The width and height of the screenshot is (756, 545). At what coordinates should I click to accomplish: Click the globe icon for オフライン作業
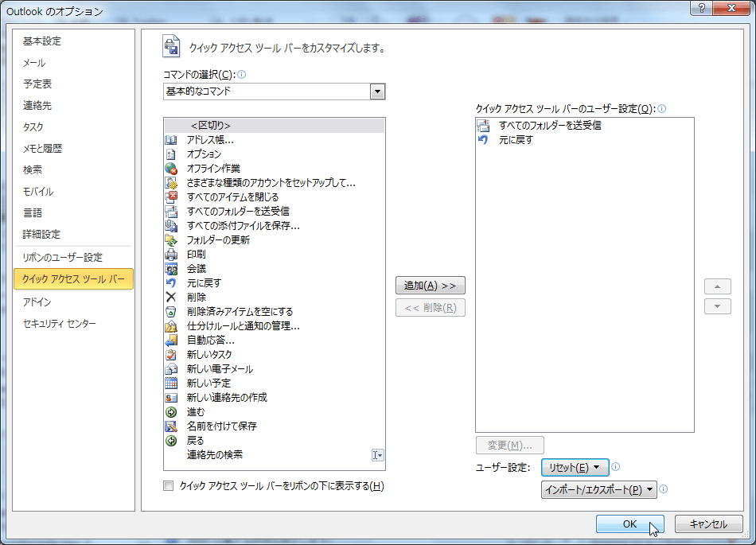pos(171,169)
